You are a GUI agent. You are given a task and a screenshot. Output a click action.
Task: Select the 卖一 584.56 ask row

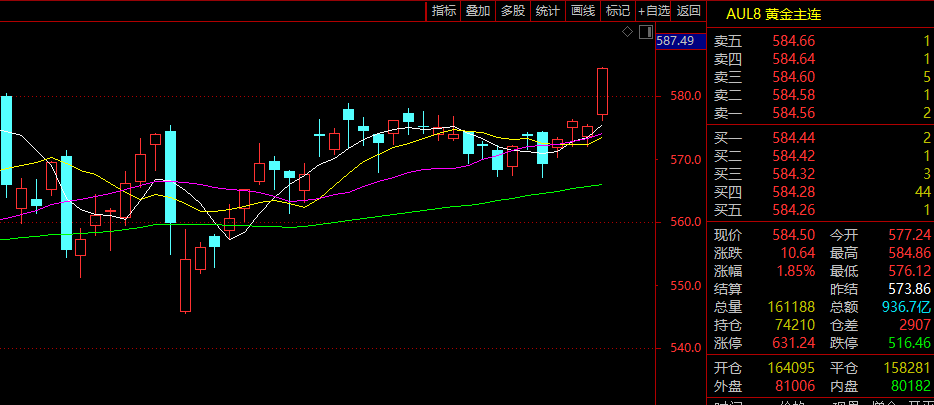pos(822,113)
